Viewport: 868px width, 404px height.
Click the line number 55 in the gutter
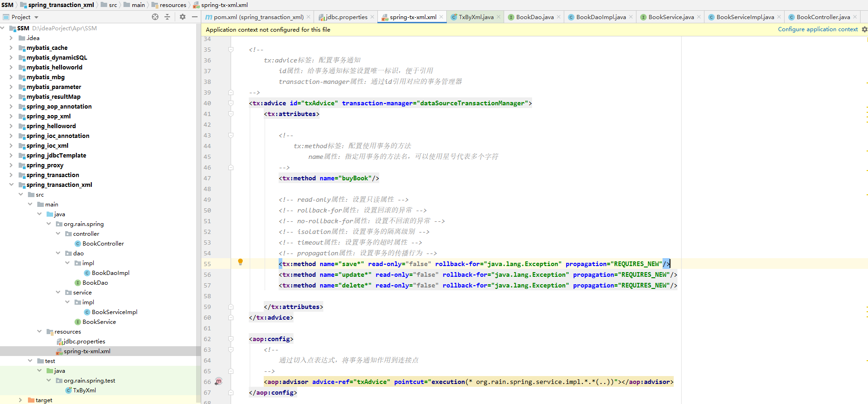[207, 264]
